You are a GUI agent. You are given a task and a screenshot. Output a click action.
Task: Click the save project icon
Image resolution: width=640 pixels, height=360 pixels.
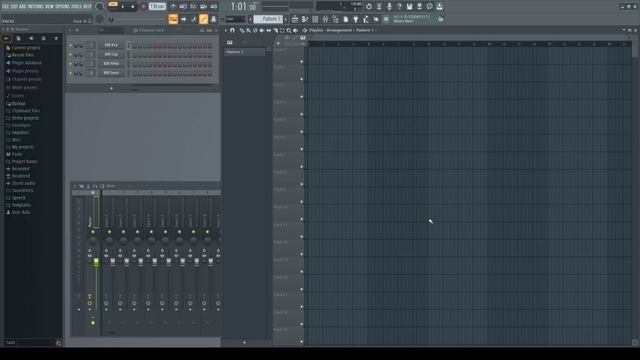tap(409, 7)
